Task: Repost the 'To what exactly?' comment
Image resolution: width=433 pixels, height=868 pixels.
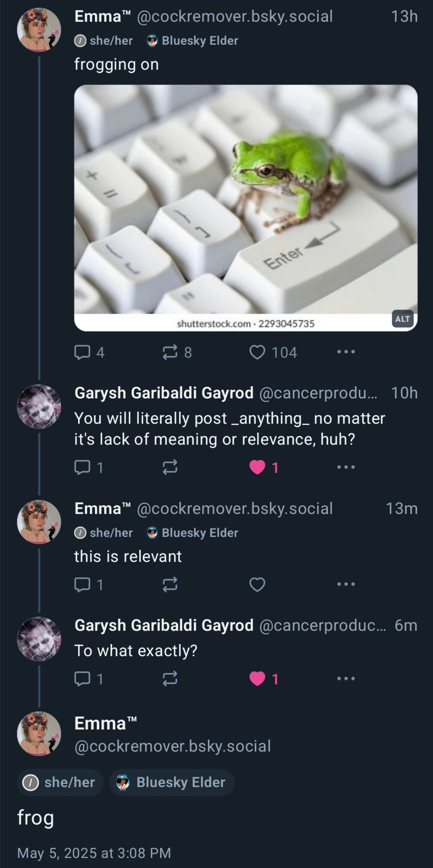Action: [170, 678]
